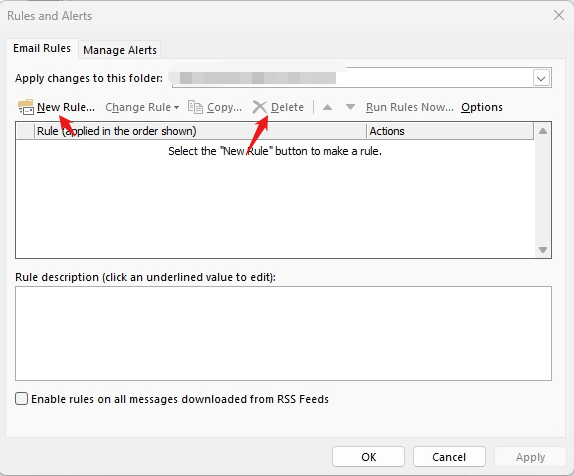
Task: Move rule up with the up arrow
Action: tap(328, 107)
